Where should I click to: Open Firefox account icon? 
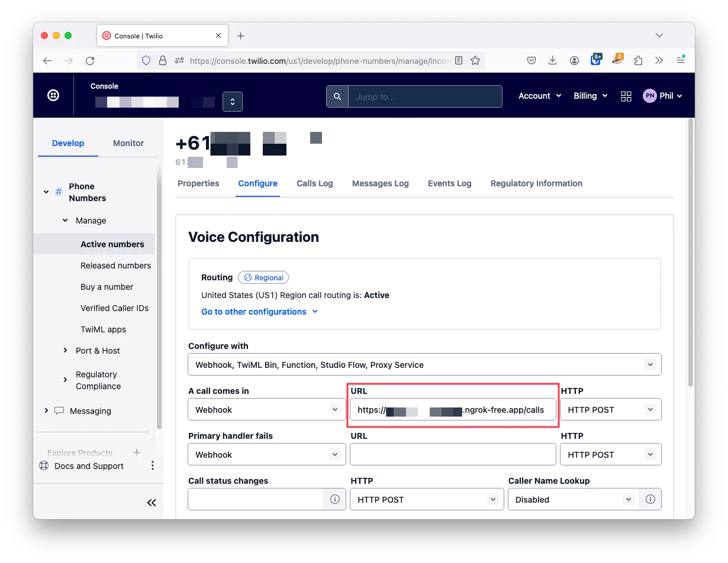point(574,60)
